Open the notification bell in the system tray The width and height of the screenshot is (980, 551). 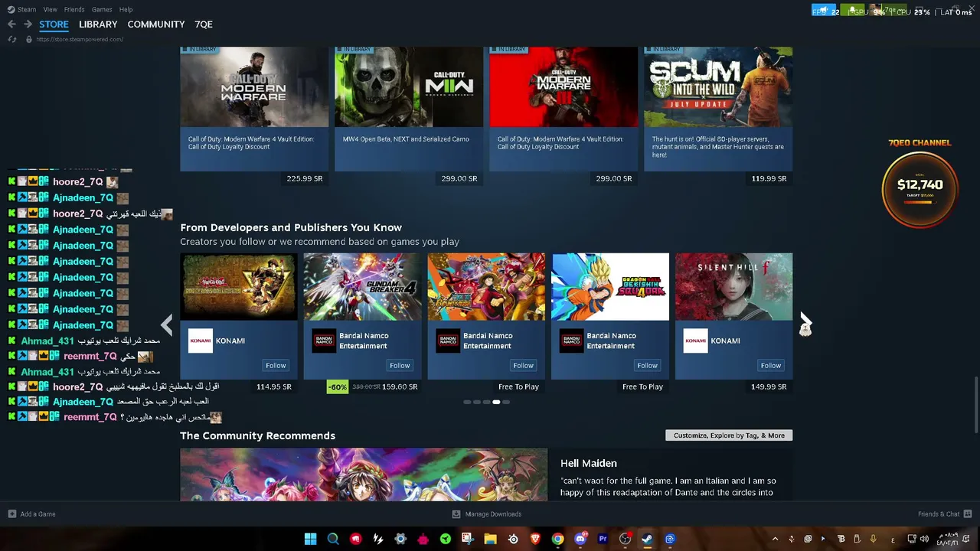coord(967,539)
